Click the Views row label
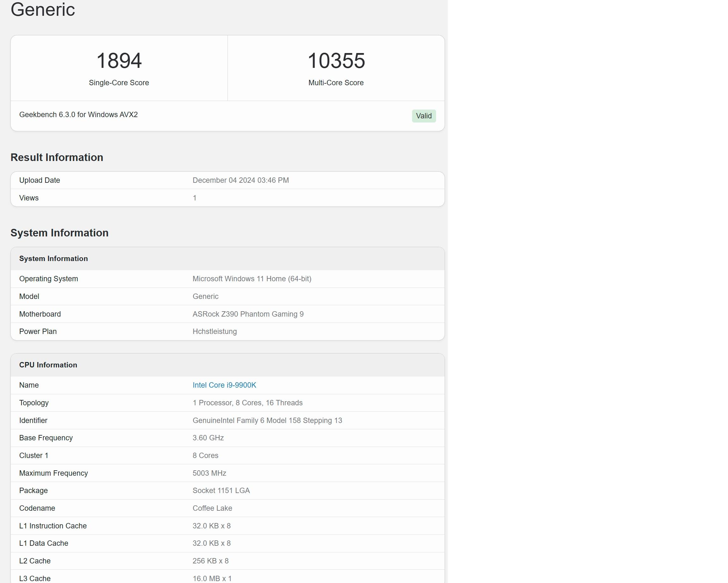The width and height of the screenshot is (728, 583). coord(29,198)
